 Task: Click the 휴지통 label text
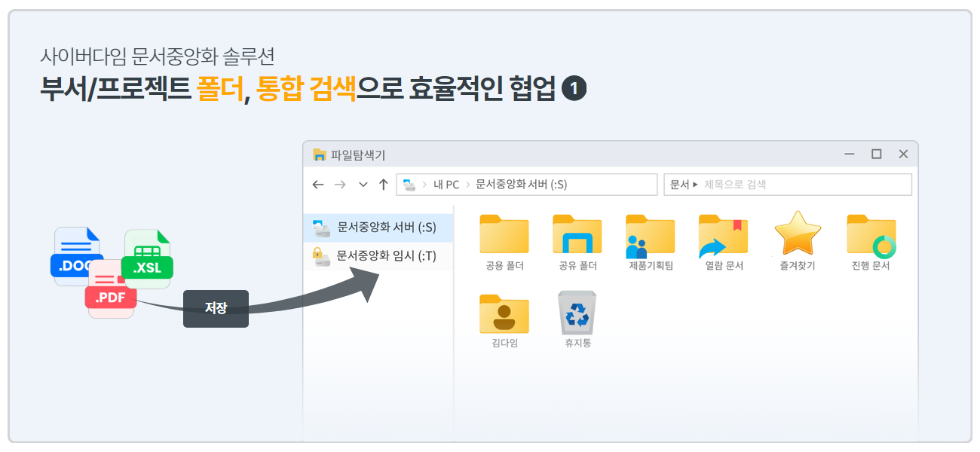[x=577, y=343]
